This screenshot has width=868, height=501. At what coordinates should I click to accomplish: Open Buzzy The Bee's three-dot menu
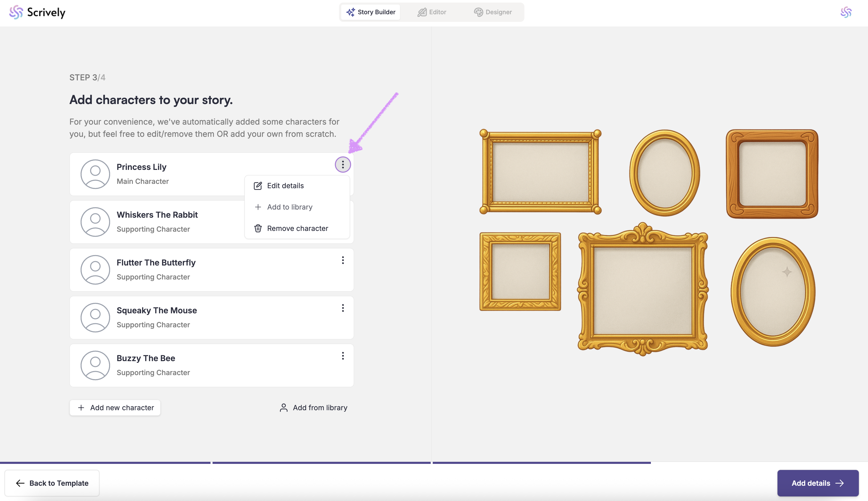point(342,356)
